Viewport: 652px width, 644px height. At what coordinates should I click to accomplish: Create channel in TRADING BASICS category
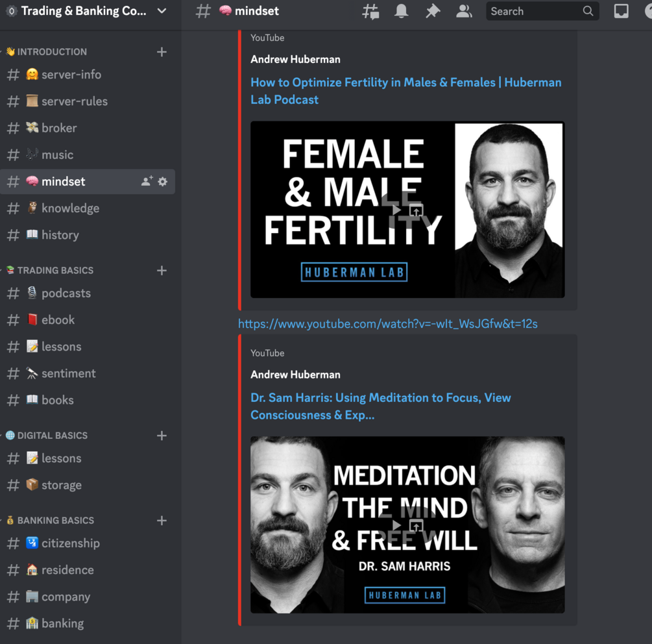tap(162, 271)
